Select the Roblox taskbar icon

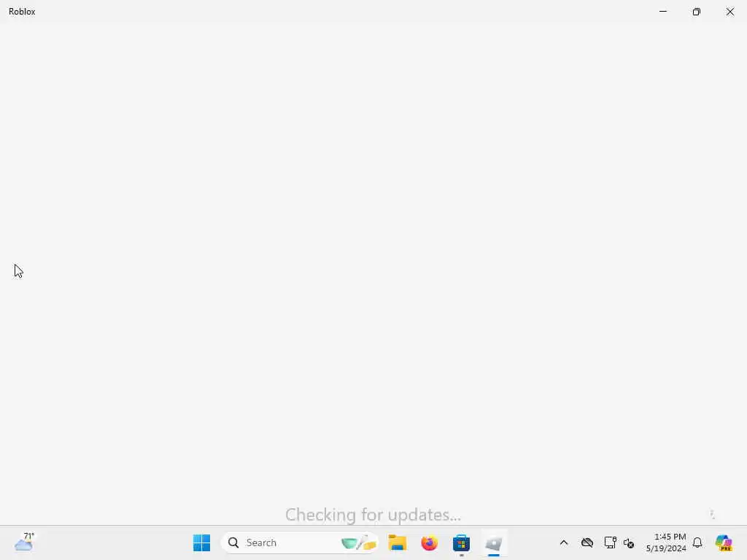(494, 542)
